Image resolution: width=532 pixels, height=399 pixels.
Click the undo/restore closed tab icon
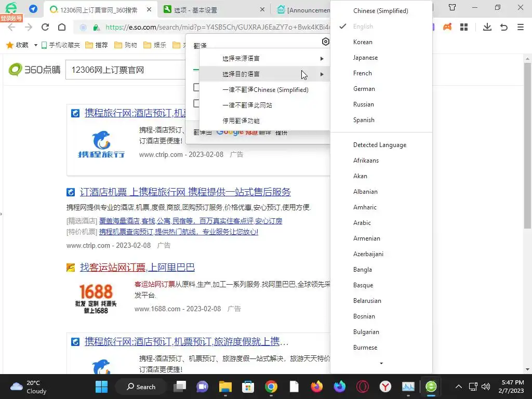504,27
